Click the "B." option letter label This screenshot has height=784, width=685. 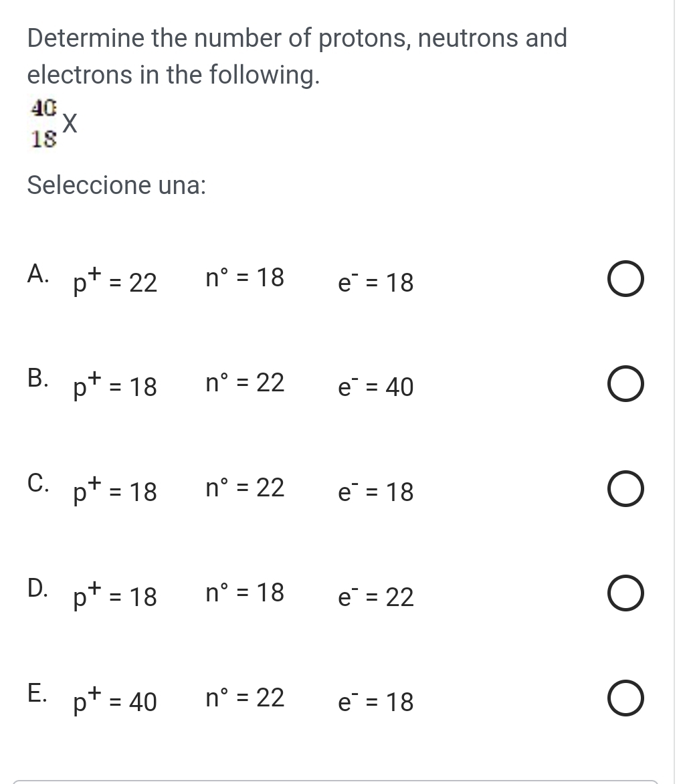[x=39, y=378]
